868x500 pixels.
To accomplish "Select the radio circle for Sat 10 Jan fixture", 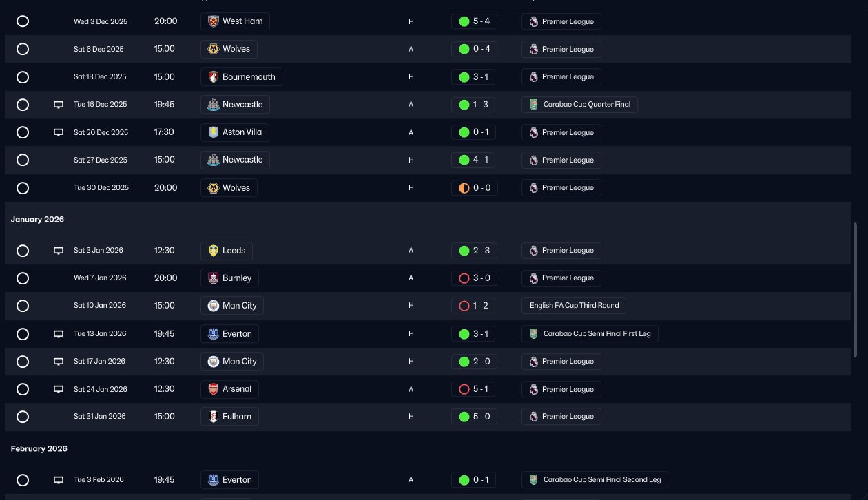I will pyautogui.click(x=23, y=306).
